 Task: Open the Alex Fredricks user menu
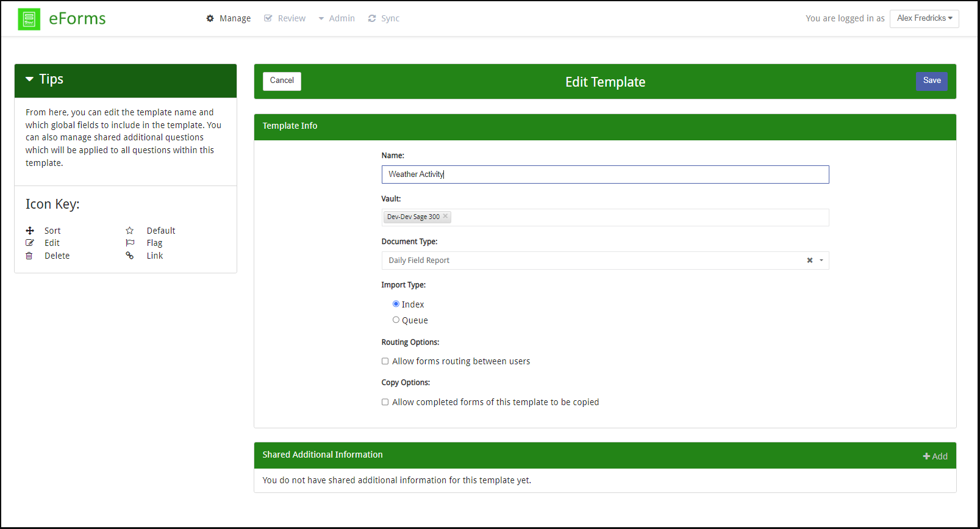click(x=924, y=18)
